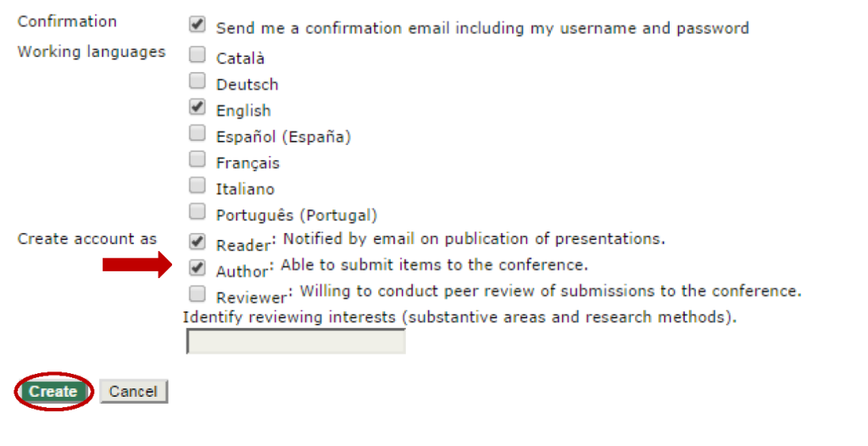Click the red arrow pointing at Author

137,266
